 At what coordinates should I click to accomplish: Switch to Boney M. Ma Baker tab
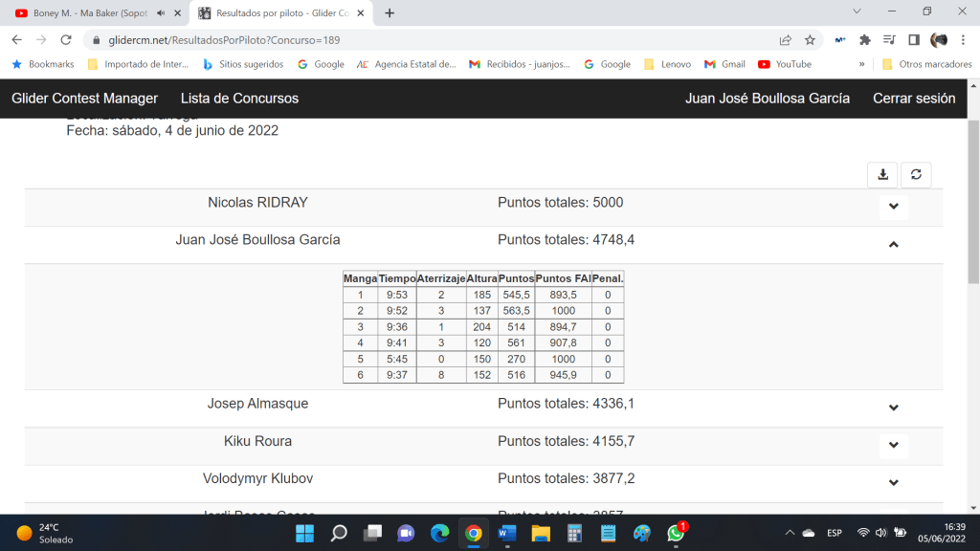tap(86, 13)
